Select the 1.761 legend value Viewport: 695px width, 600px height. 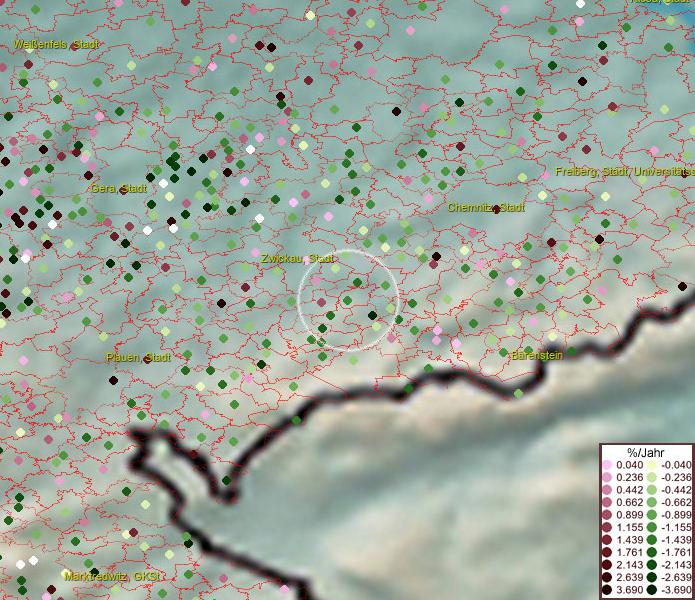pos(629,552)
